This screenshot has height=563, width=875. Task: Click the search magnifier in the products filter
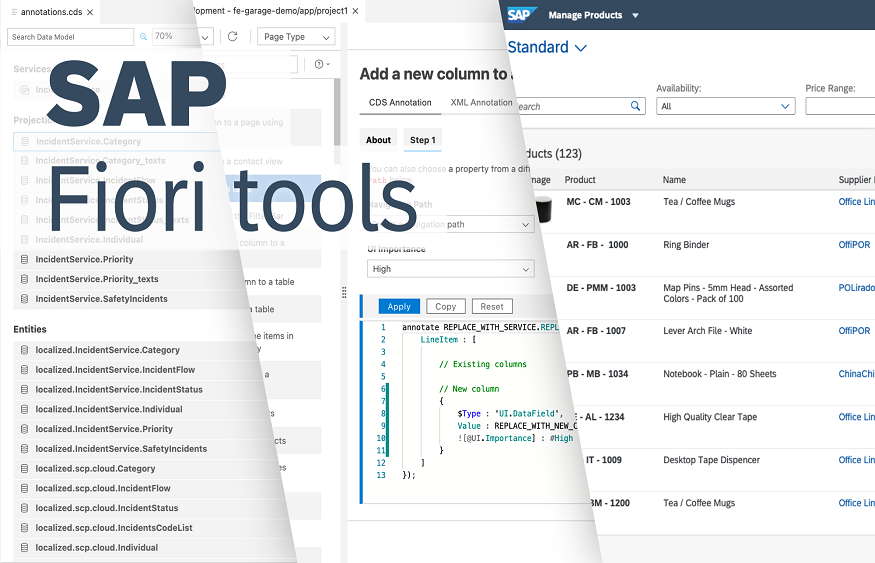click(635, 106)
